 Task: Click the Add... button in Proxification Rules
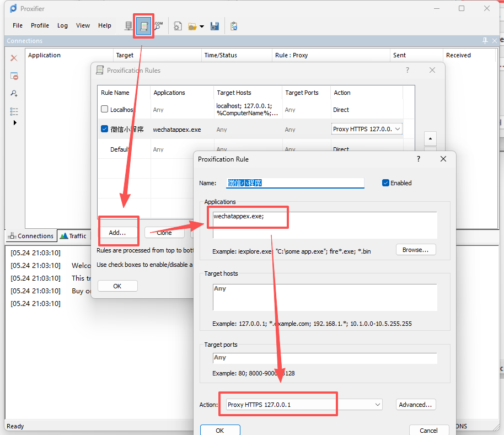pos(117,233)
